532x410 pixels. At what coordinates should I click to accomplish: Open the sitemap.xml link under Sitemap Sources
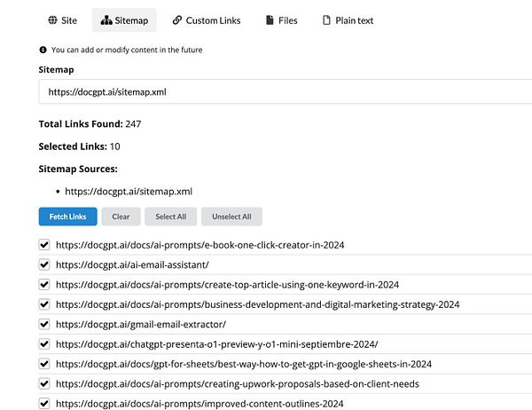click(x=129, y=191)
